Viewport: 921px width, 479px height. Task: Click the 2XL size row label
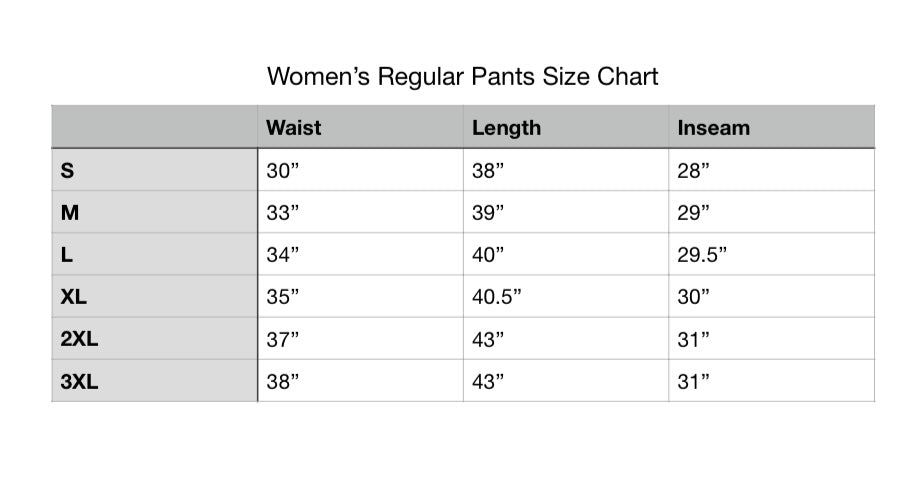(79, 339)
